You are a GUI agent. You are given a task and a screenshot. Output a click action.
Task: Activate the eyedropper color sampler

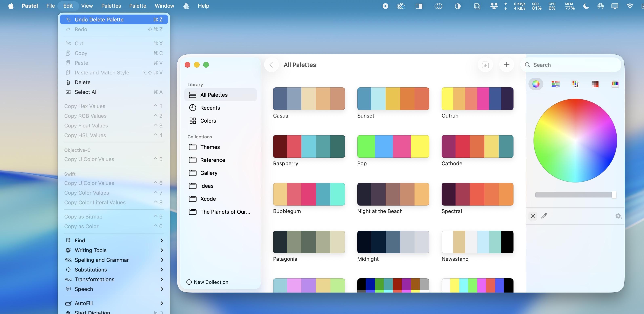(x=544, y=216)
